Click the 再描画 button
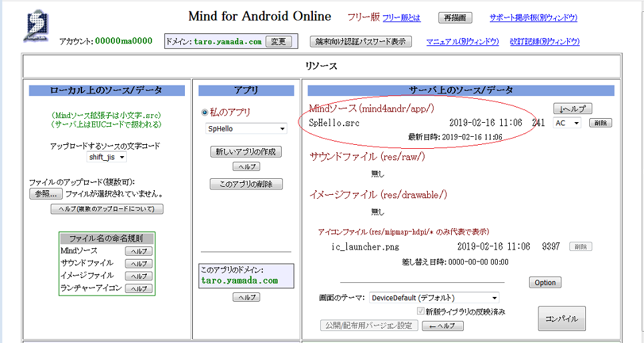 455,17
